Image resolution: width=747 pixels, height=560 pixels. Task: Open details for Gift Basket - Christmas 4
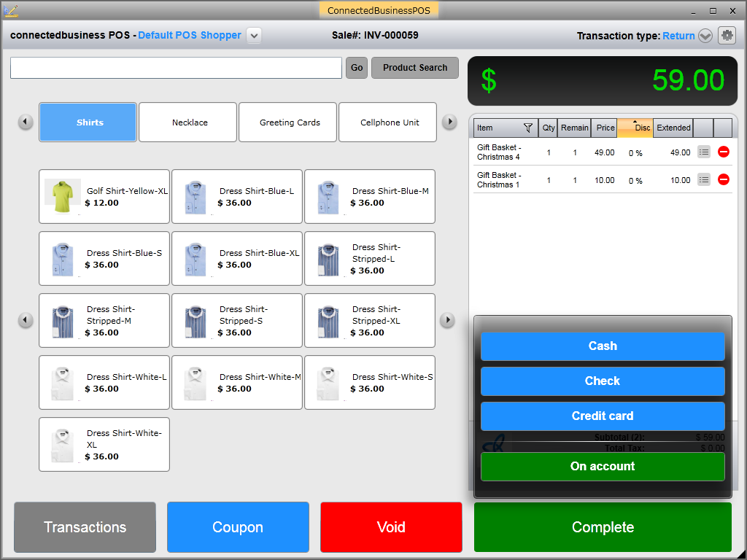703,152
